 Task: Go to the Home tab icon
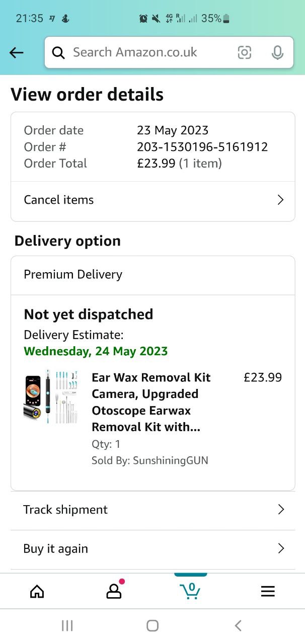tap(37, 592)
